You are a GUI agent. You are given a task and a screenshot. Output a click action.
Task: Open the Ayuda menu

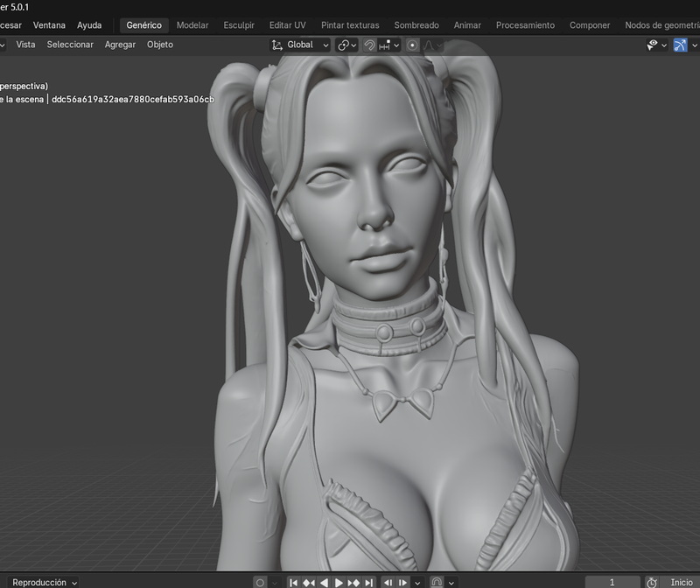pos(89,25)
